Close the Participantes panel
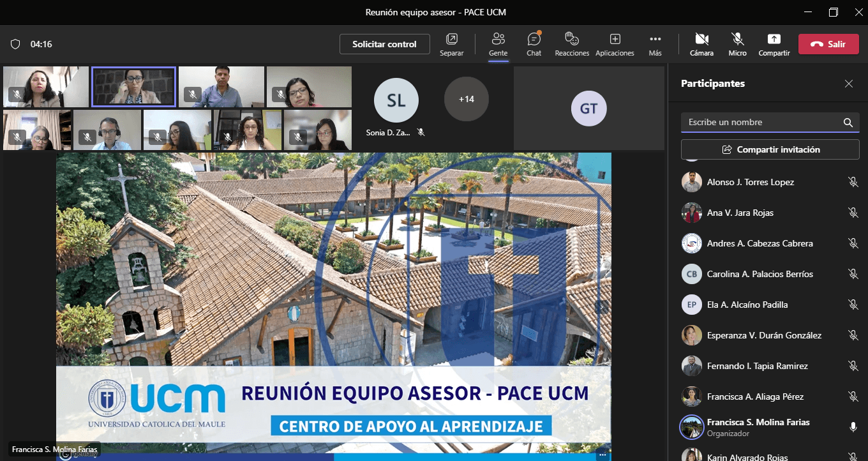868x461 pixels. (x=848, y=84)
